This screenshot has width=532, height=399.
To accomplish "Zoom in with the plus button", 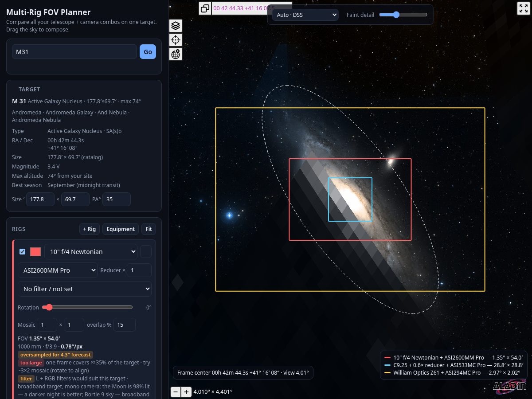I will pos(186,392).
